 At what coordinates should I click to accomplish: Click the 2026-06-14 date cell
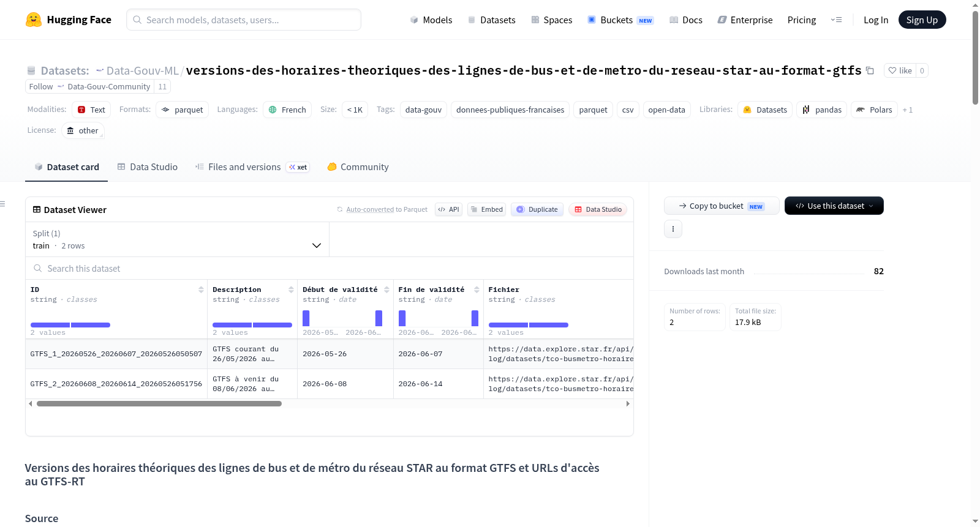[x=439, y=384]
